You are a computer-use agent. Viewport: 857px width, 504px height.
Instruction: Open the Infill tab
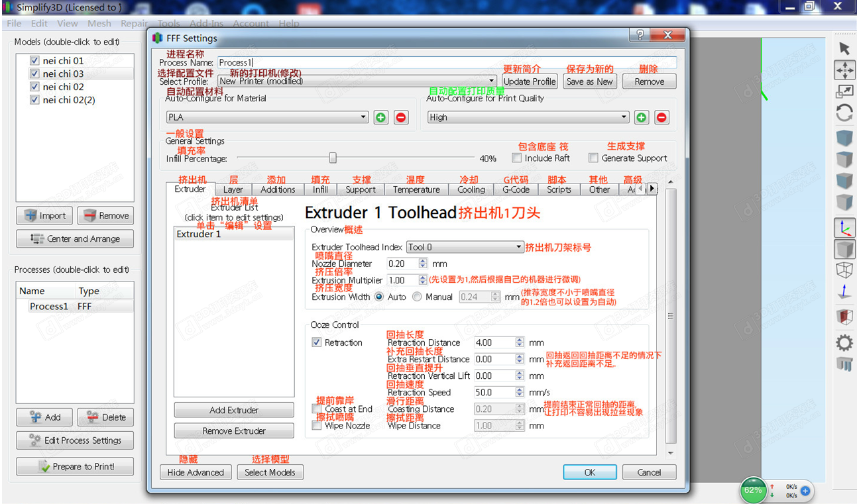320,189
